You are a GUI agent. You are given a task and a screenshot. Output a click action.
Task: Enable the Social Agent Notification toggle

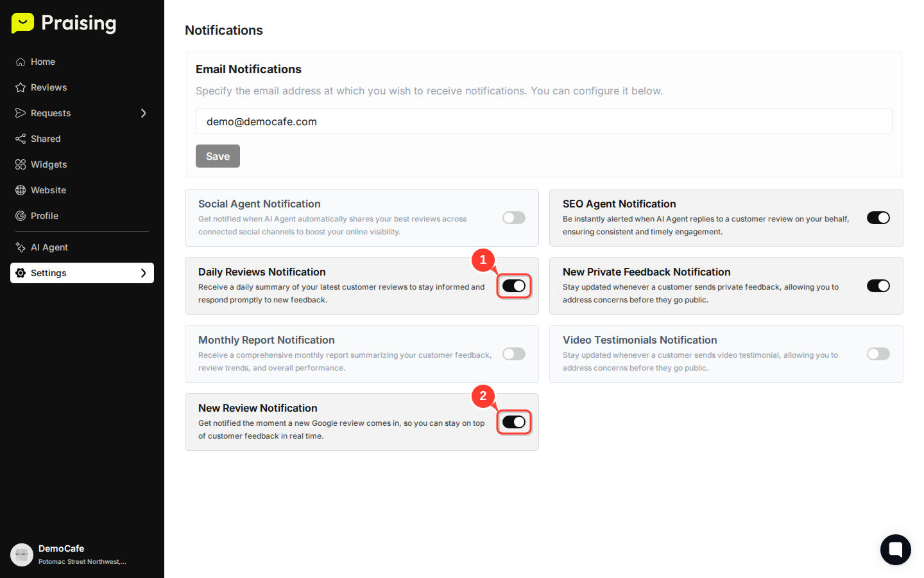click(513, 218)
